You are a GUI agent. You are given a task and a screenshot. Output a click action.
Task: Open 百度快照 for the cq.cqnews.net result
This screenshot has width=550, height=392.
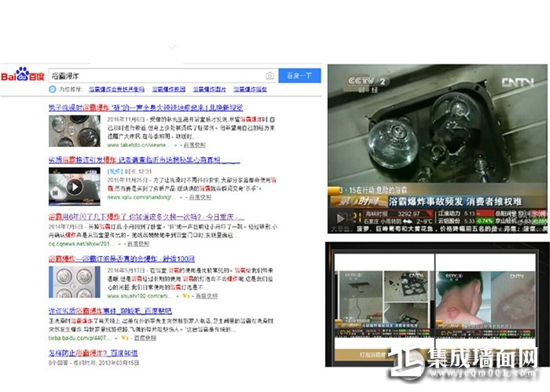pyautogui.click(x=138, y=244)
